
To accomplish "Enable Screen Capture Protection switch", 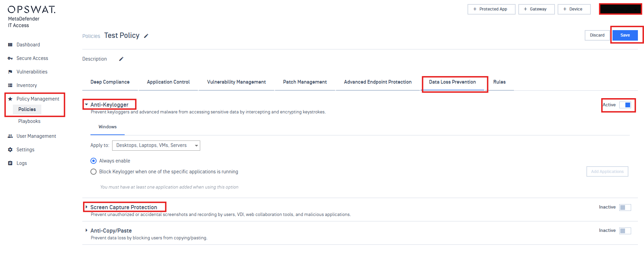I will pos(625,207).
